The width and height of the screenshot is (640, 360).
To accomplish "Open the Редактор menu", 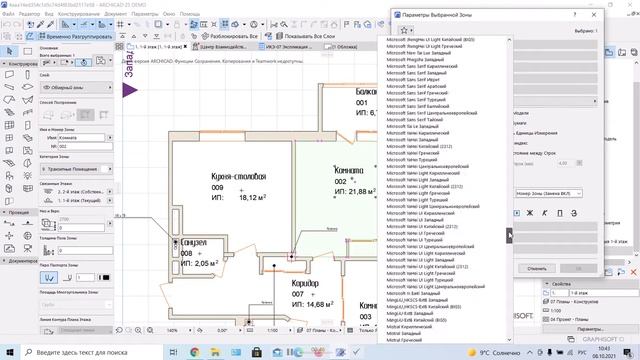I will (x=29, y=14).
